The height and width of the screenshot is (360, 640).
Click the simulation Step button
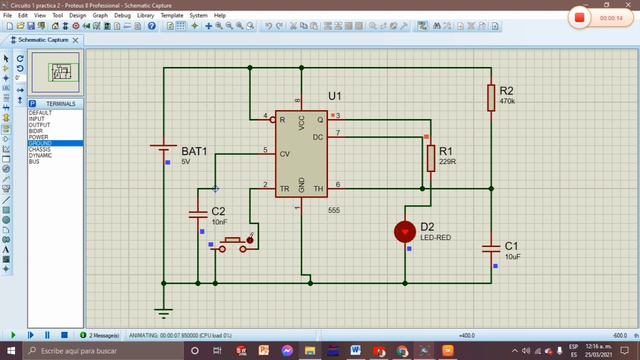click(x=31, y=335)
